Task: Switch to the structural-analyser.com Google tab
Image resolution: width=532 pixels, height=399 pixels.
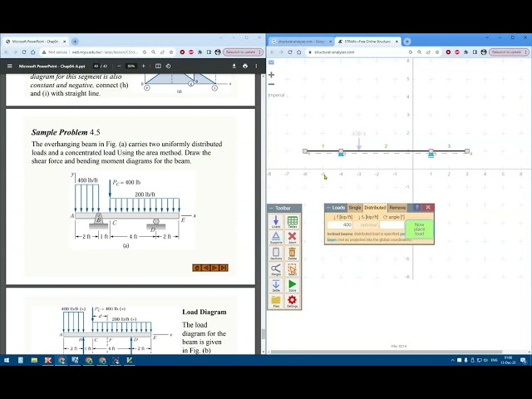Action: [302, 42]
